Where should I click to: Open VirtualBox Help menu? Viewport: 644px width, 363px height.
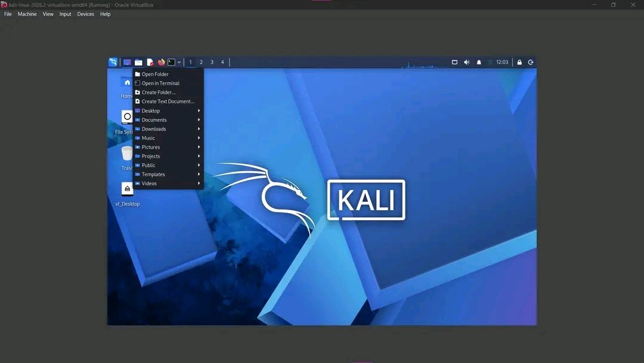click(105, 14)
